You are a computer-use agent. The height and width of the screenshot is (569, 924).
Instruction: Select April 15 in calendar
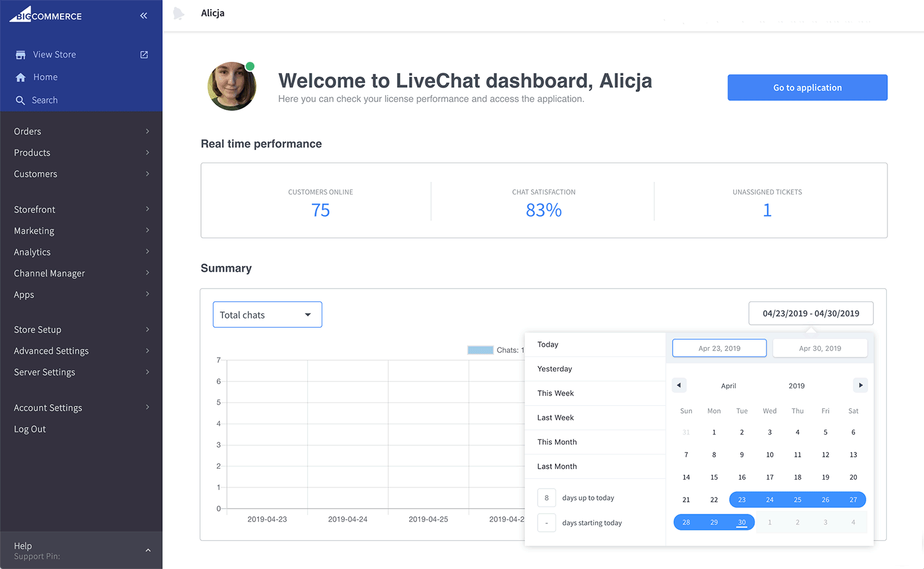714,477
